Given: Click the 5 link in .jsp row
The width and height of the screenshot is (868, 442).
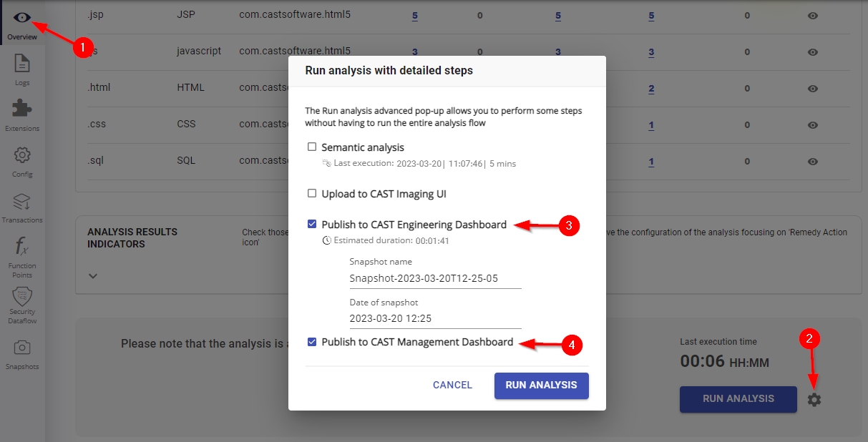Looking at the screenshot, I should (415, 15).
